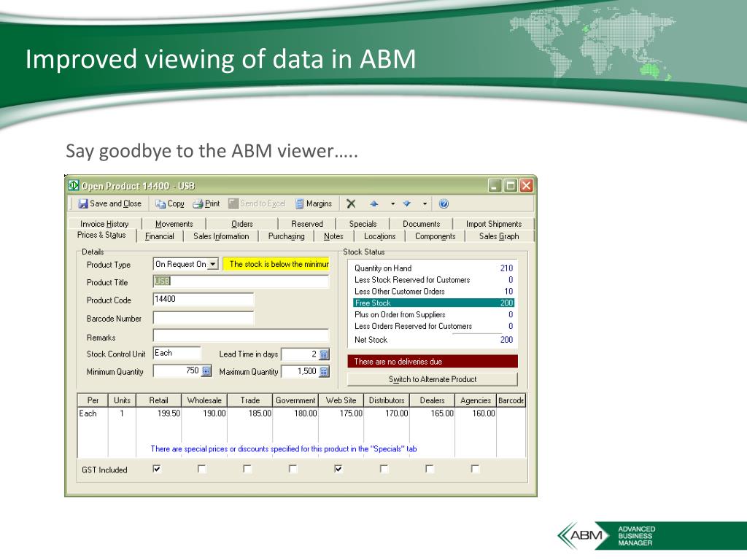Click the Lead Time in days value field
This screenshot has width=747, height=560.
pos(300,354)
